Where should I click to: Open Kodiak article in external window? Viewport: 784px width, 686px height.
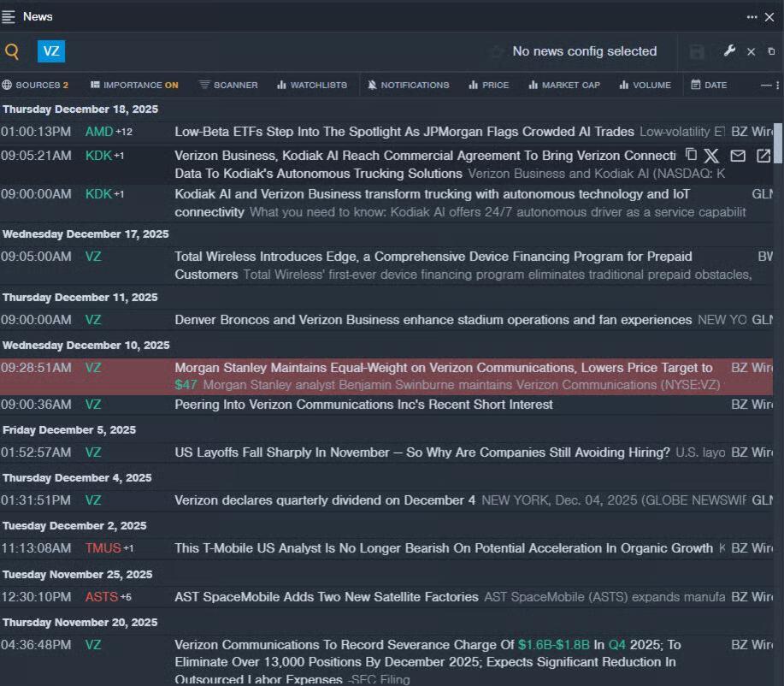[x=763, y=156]
